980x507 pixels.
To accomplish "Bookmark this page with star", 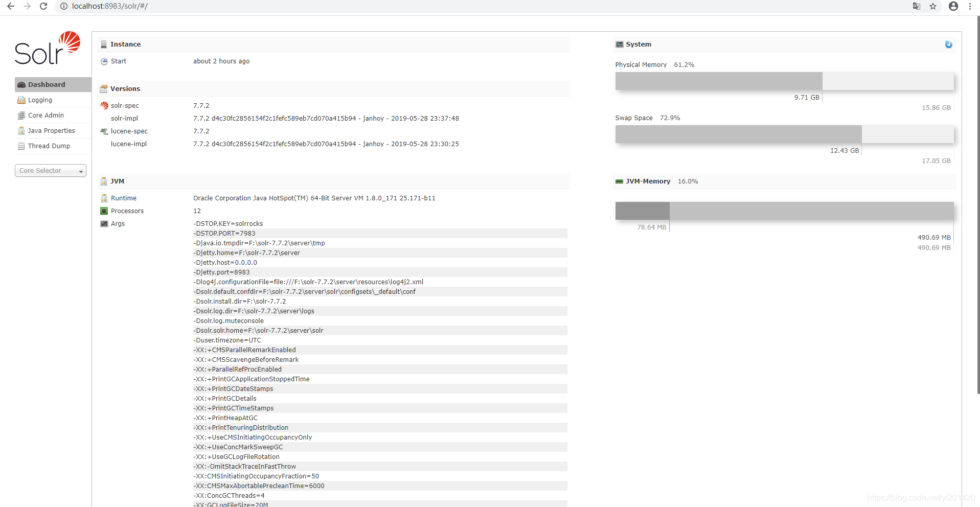I will click(x=933, y=6).
